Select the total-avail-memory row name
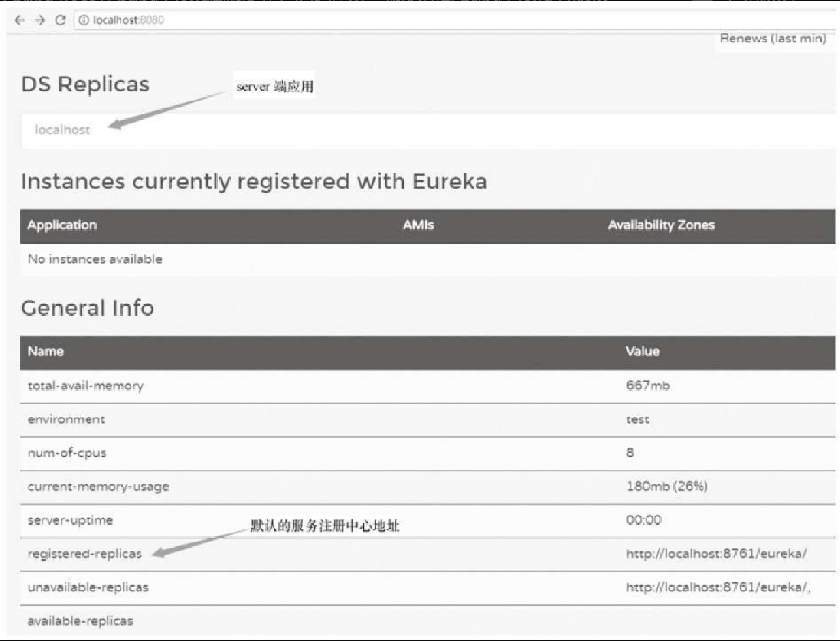 pos(86,386)
